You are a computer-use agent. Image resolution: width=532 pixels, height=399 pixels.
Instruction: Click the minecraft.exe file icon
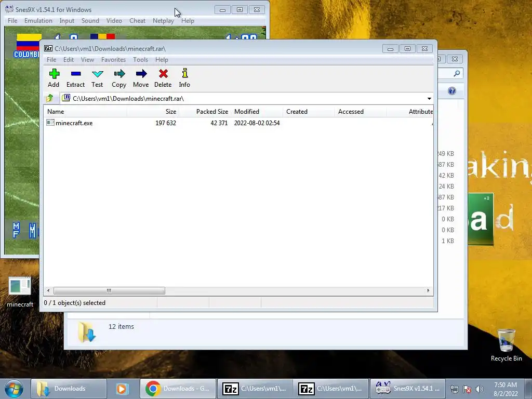50,123
